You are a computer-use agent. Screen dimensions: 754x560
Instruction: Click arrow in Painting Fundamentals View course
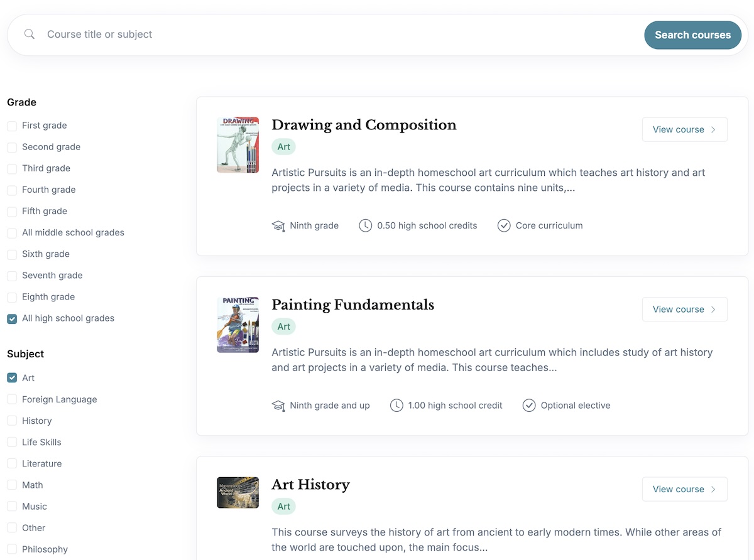(713, 310)
